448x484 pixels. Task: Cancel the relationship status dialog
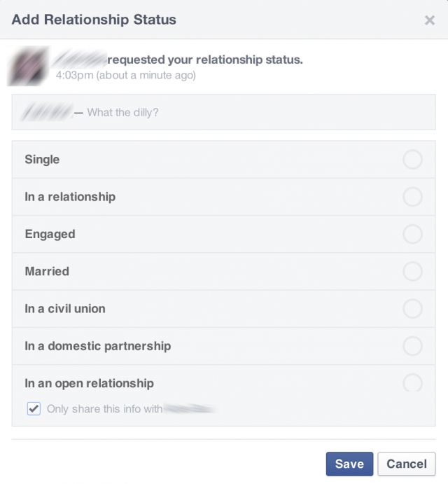(x=406, y=464)
